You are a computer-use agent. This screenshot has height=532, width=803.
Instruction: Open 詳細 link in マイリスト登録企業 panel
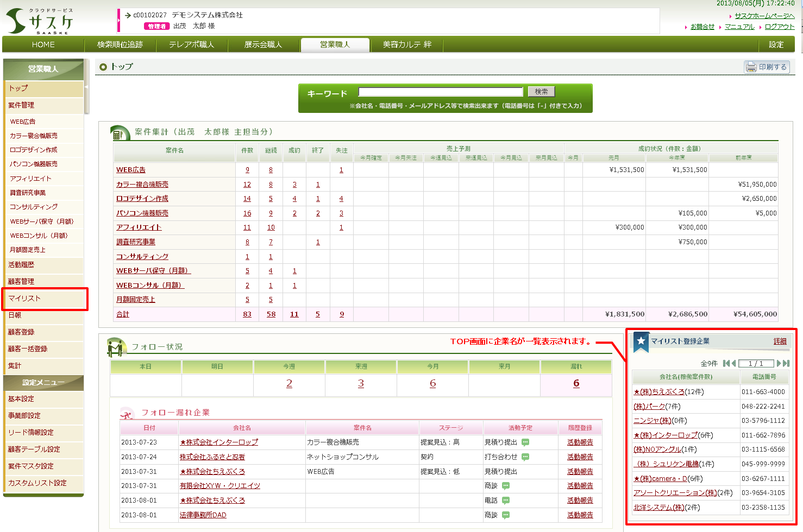click(x=780, y=341)
